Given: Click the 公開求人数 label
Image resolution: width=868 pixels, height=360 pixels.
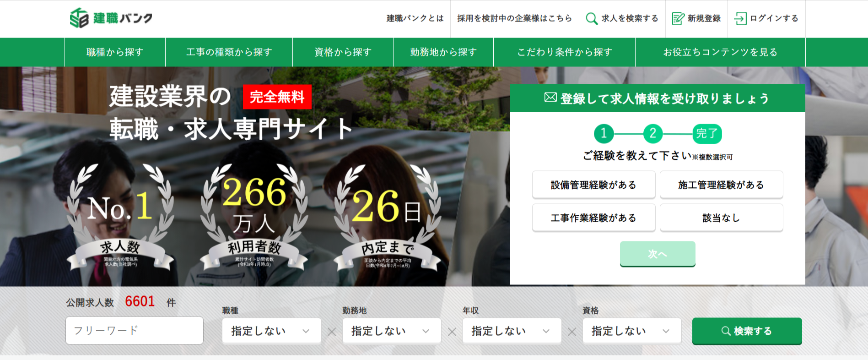Looking at the screenshot, I should [90, 302].
